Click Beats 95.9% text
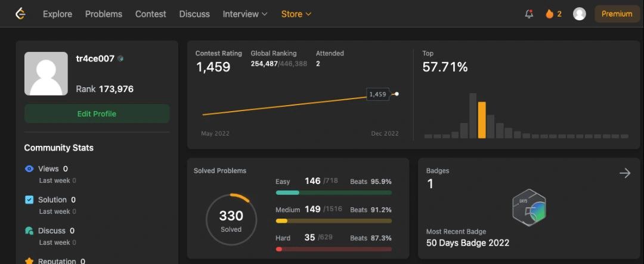The width and height of the screenshot is (644, 264). [x=371, y=182]
